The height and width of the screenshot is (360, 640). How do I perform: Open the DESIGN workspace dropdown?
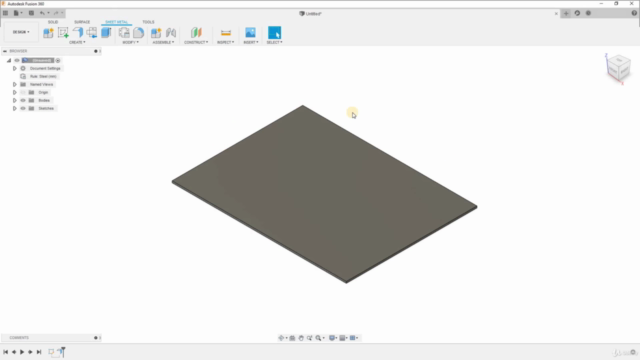pyautogui.click(x=21, y=32)
